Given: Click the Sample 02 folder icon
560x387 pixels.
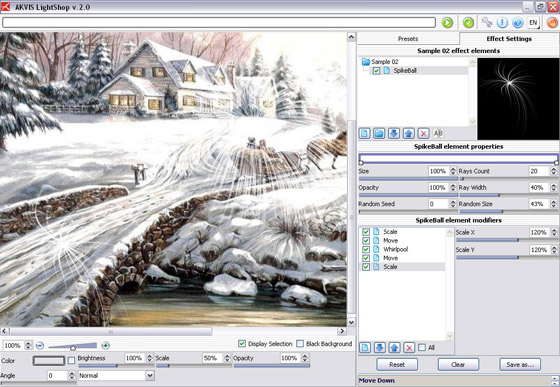Looking at the screenshot, I should [366, 62].
